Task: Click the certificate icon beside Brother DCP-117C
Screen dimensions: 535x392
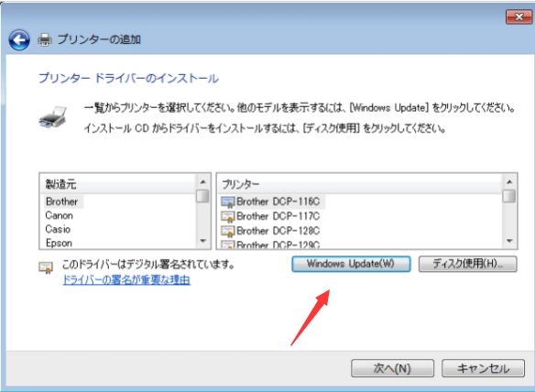Action: pos(228,217)
